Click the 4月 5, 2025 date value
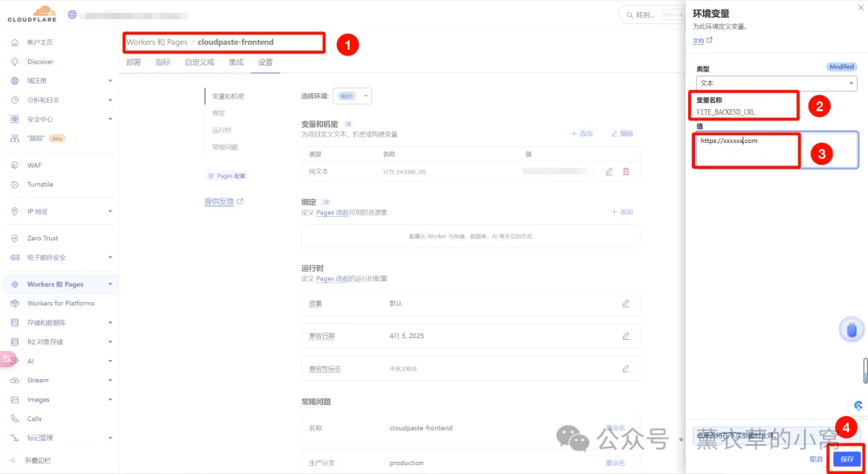The width and height of the screenshot is (868, 474). (407, 336)
